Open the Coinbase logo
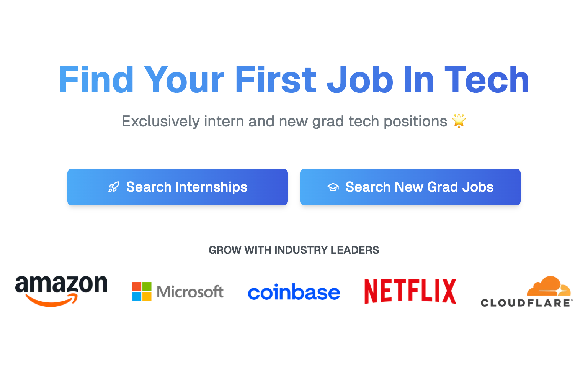 pyautogui.click(x=294, y=292)
